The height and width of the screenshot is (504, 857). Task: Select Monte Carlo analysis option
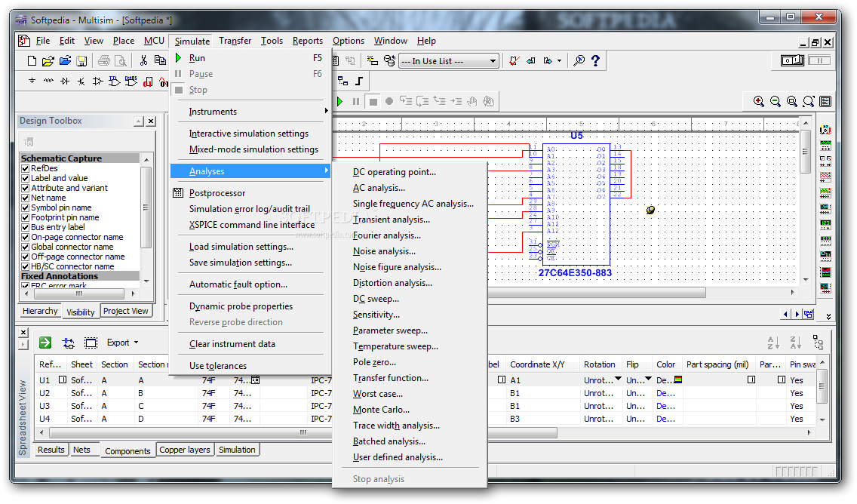381,410
